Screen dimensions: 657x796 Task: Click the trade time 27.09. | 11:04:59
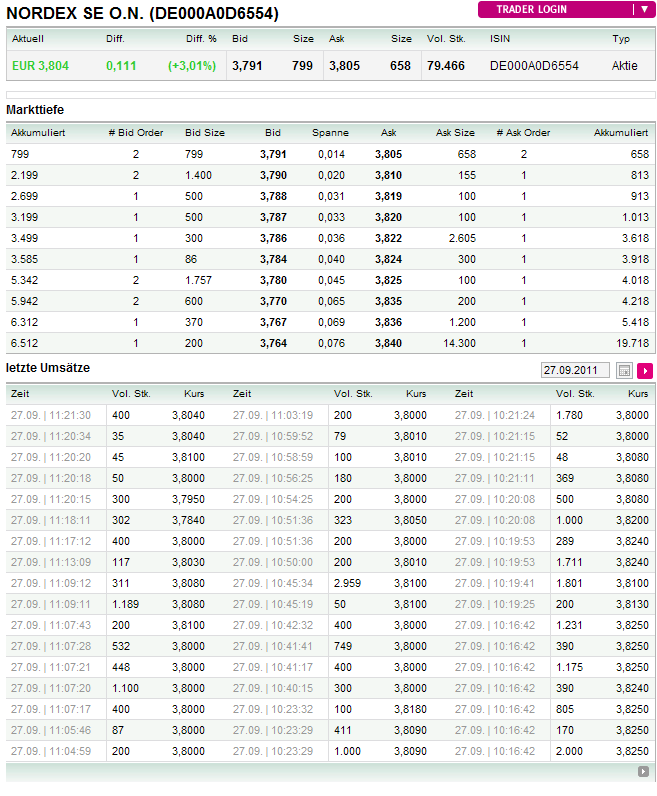click(51, 751)
